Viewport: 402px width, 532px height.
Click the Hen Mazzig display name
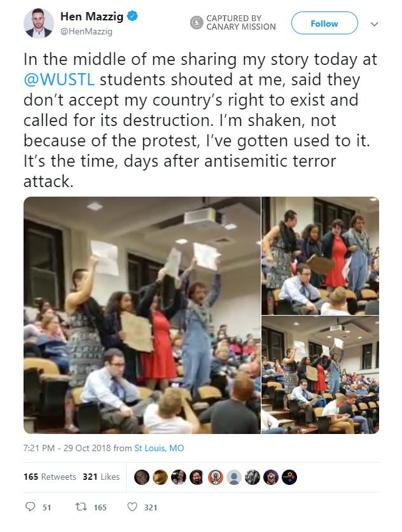[92, 17]
